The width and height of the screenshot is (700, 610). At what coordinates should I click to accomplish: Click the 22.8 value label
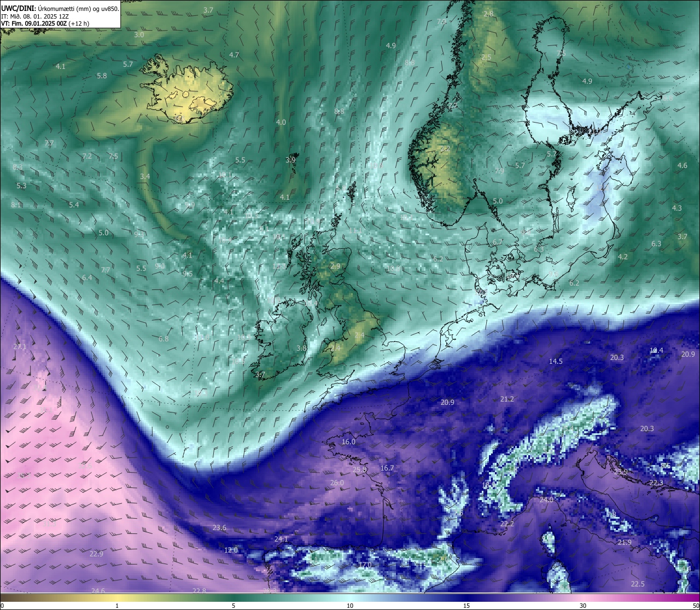200,590
